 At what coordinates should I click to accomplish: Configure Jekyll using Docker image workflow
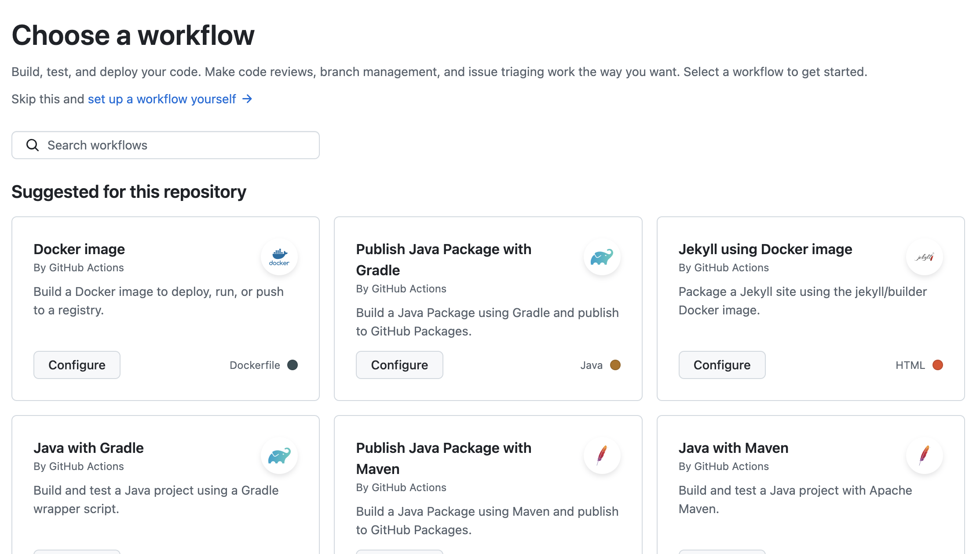click(x=722, y=365)
